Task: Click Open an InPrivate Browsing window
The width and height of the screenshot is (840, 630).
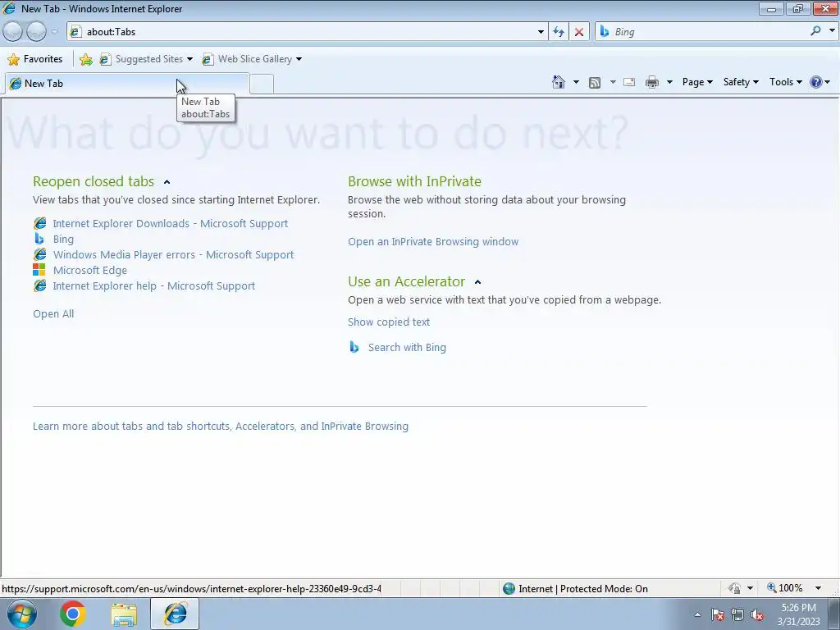Action: click(433, 242)
